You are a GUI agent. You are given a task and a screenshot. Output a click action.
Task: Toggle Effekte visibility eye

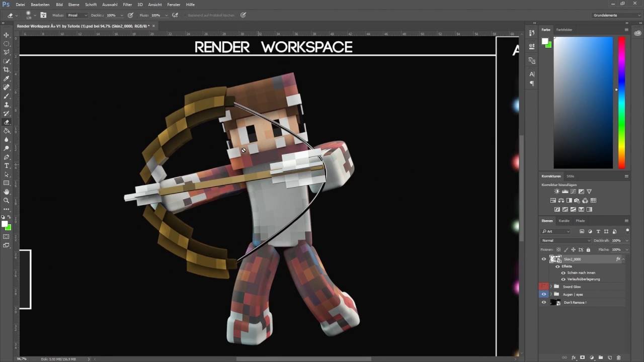click(557, 266)
